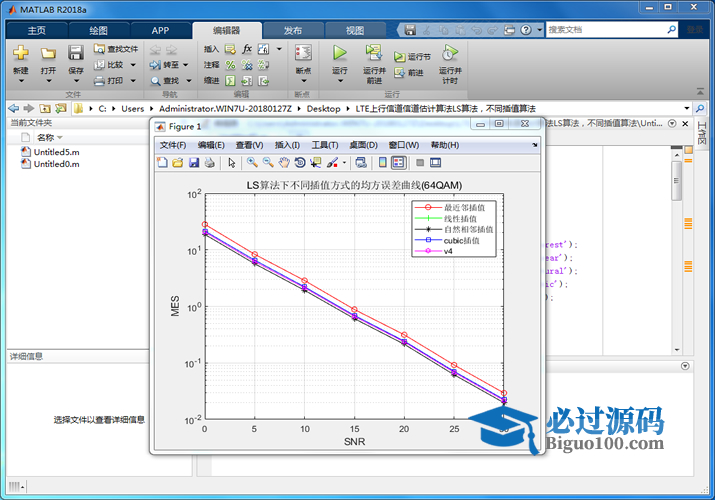Image resolution: width=715 pixels, height=500 pixels.
Task: Click the 新建 new file icon
Action: point(21,53)
